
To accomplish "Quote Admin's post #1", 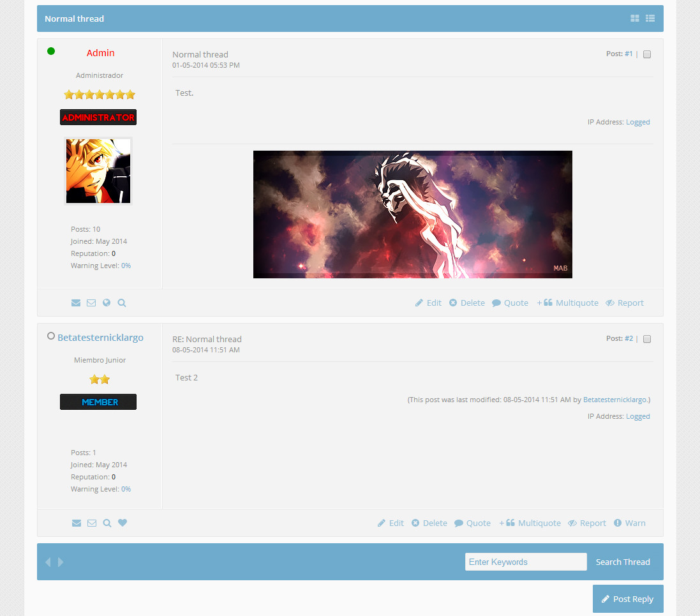I will click(x=510, y=303).
